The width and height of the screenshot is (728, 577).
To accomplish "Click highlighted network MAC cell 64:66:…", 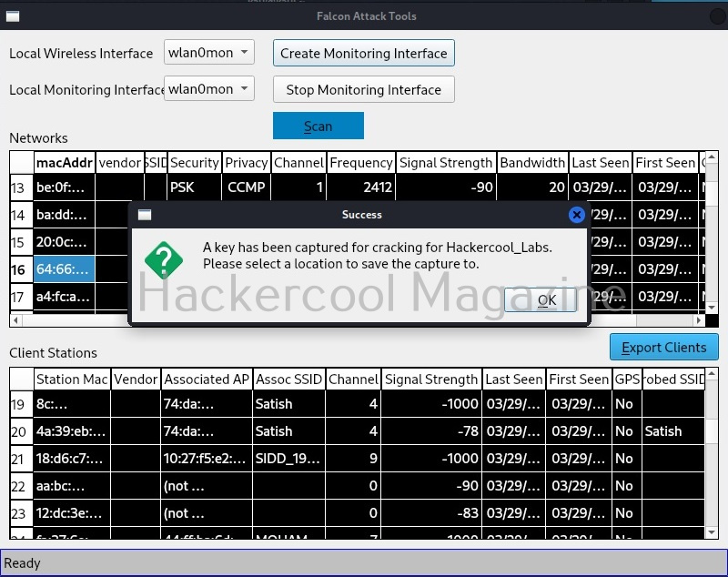I will pos(65,269).
